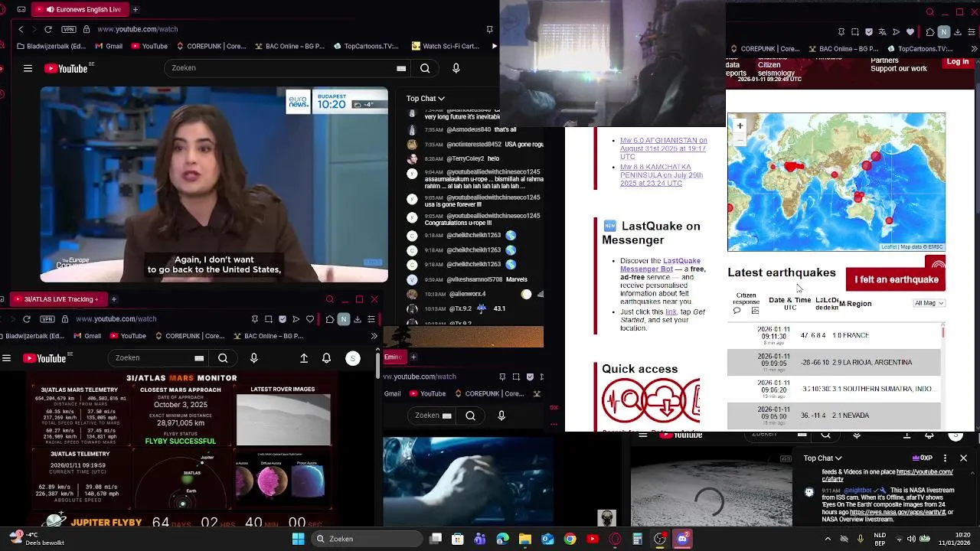Open new tab next to Euronews English Live
The image size is (980, 551).
(x=135, y=9)
